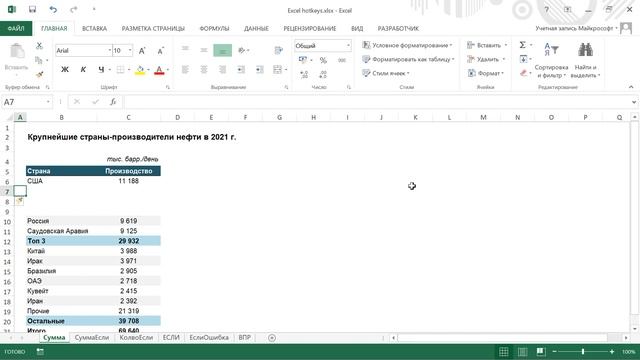
Task: Switch to РАЗМЕТКА СТРАНИЦЫ tab
Action: point(153,29)
